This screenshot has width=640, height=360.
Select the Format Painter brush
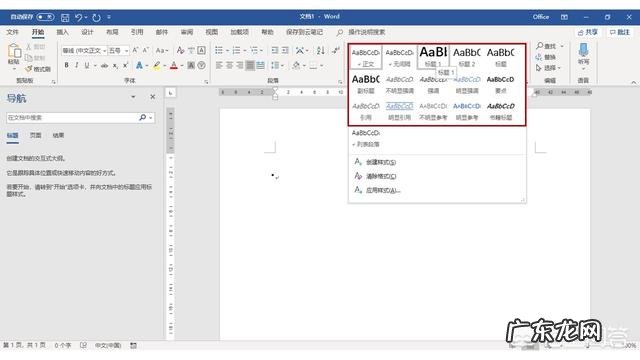29,69
